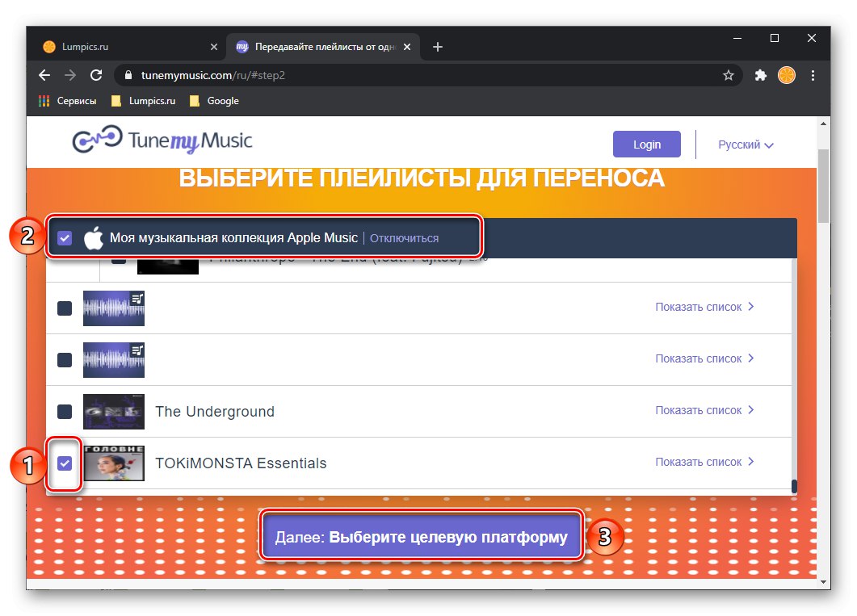Click the page scrollbar down arrow
857x616 pixels.
[x=823, y=582]
